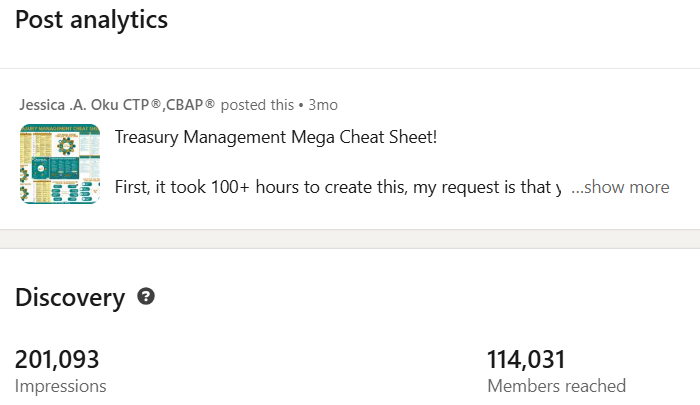Click the 114,031 members count
The height and width of the screenshot is (405, 700).
[526, 359]
